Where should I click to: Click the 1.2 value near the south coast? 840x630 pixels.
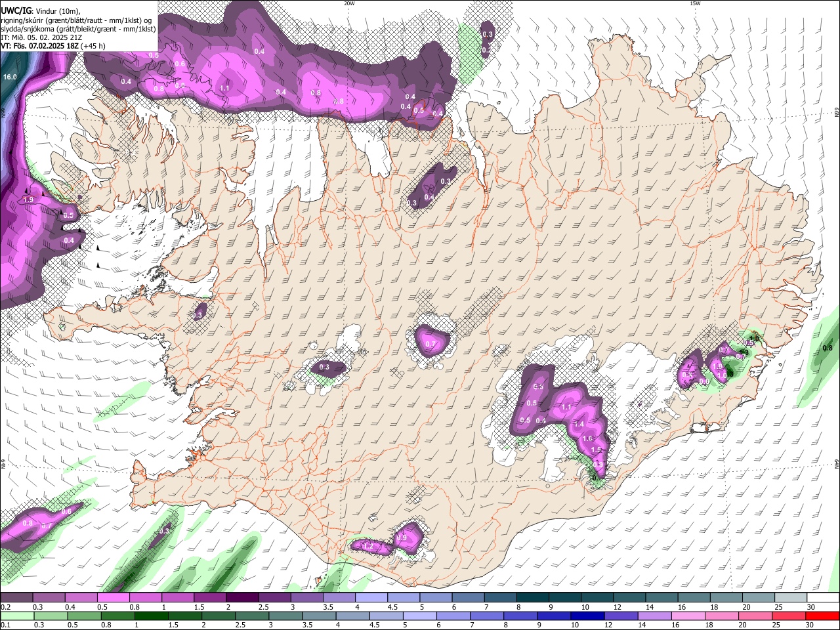coord(368,546)
